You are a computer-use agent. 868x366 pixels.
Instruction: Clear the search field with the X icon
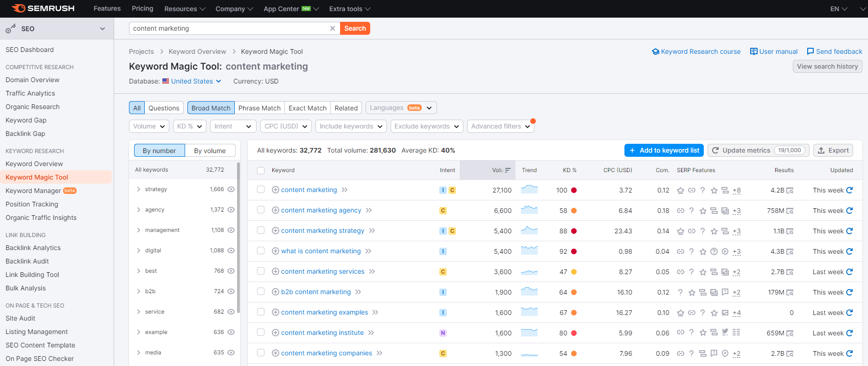tap(332, 28)
